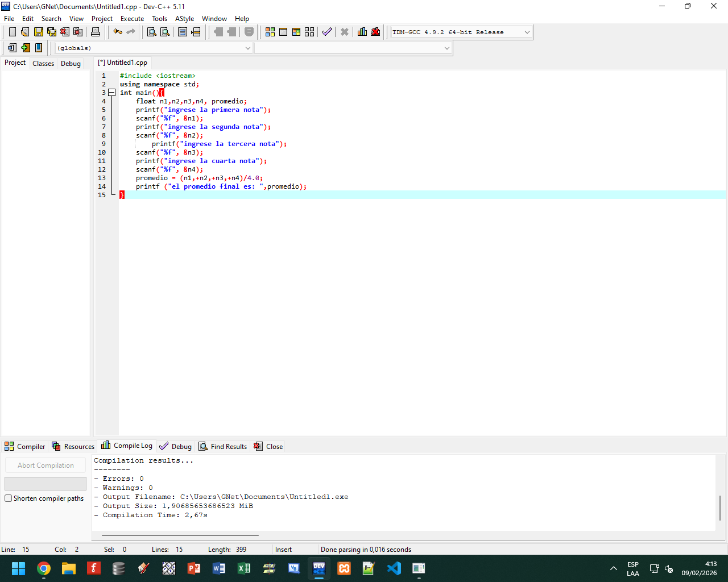Open the empty function list dropdown
Viewport: 728px width, 582px height.
pyautogui.click(x=446, y=48)
